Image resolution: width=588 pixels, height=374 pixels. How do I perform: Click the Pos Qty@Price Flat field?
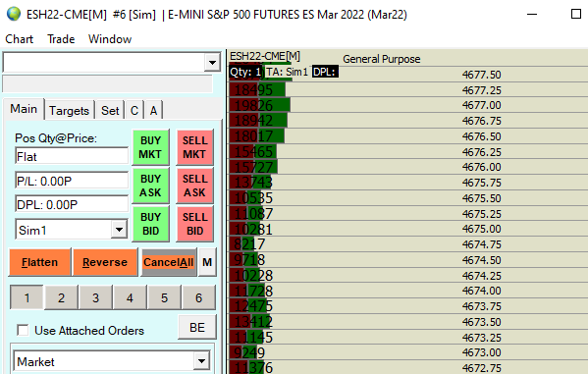click(x=72, y=156)
